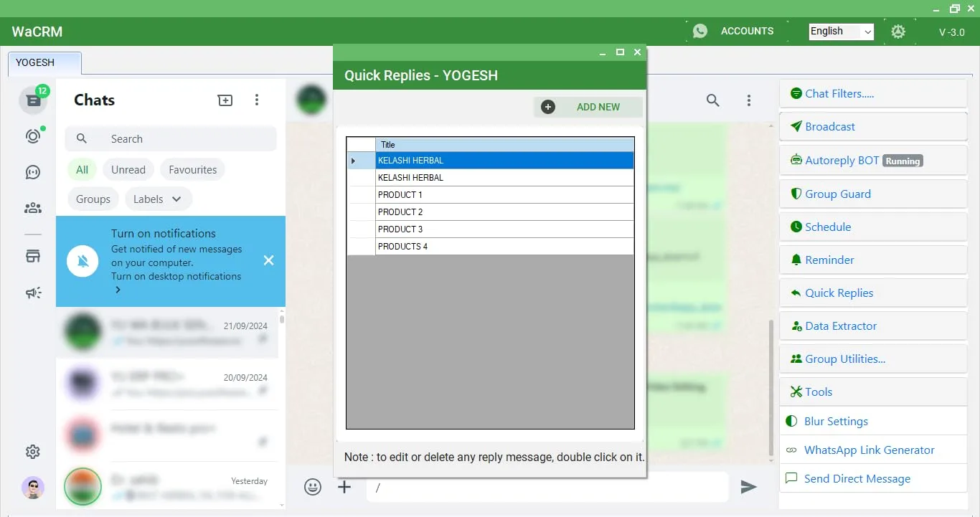Open the Status updates icon in sidebar
This screenshot has height=517, width=980.
[x=33, y=136]
